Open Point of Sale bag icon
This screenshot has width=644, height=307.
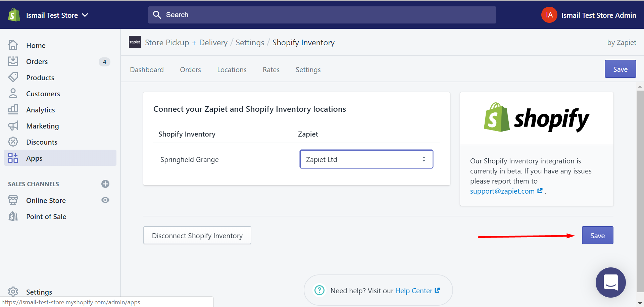pyautogui.click(x=13, y=216)
